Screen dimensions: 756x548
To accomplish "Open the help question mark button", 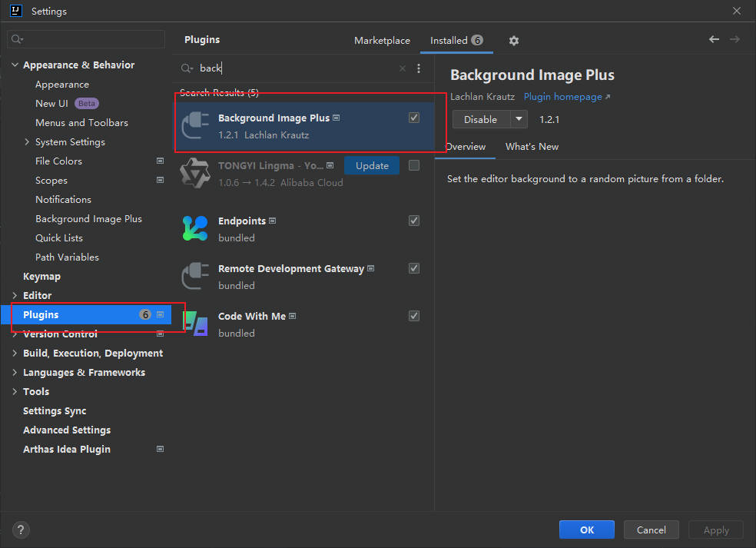I will pos(21,530).
